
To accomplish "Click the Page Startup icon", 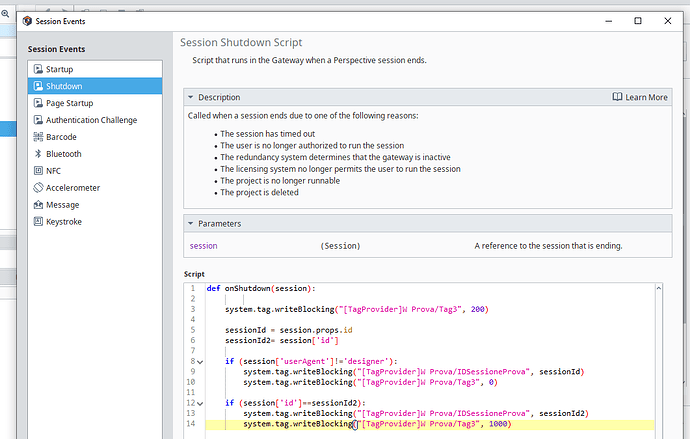I will 38,103.
